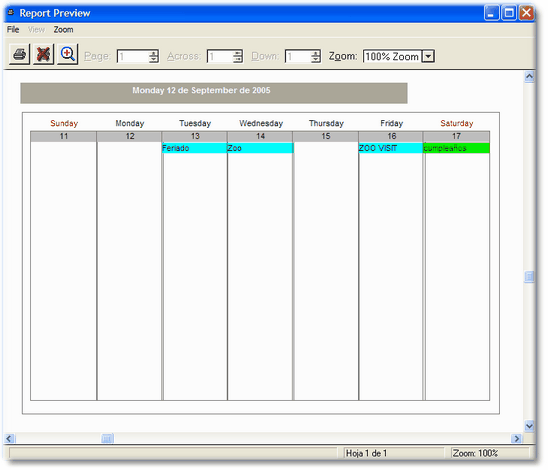Viewport: 548px width, 470px height.
Task: Click the Down spinner arrows
Action: tap(316, 56)
